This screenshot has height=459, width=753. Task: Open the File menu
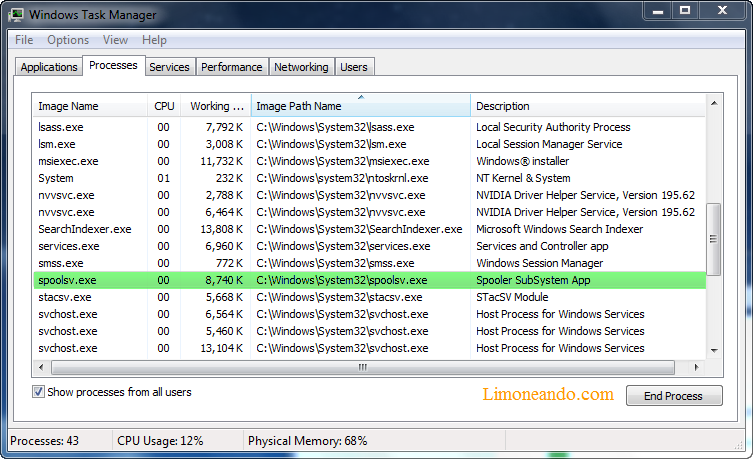24,40
